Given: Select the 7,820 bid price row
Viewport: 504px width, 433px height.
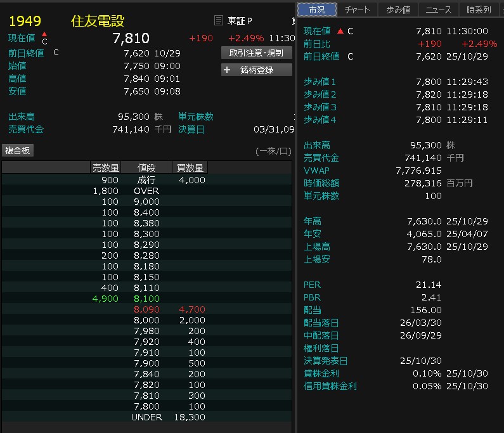Looking at the screenshot, I should tap(146, 385).
